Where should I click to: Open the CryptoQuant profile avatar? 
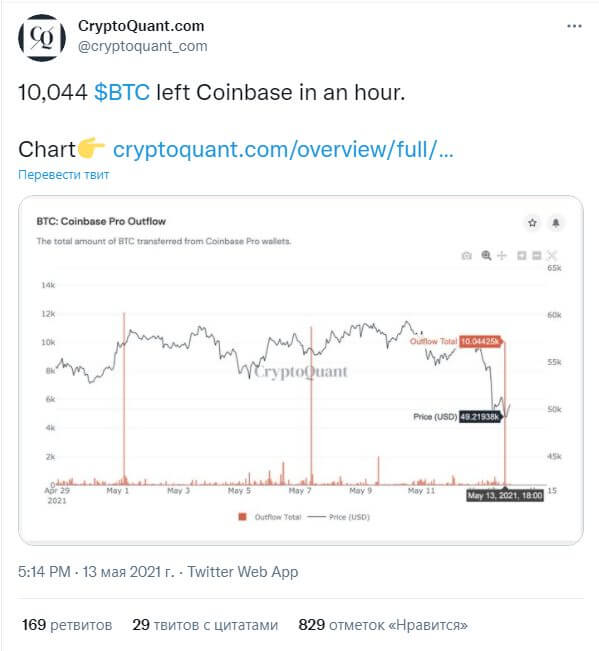[42, 38]
